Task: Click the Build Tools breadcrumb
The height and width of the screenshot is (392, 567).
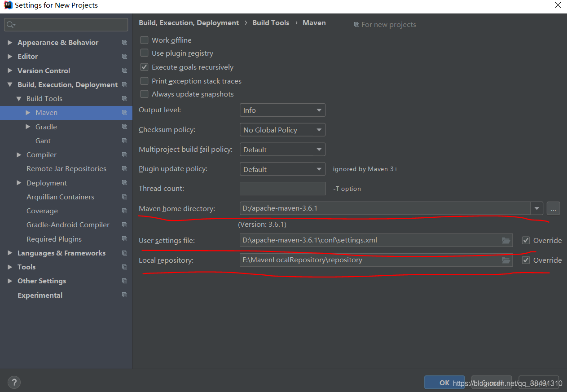Action: (271, 23)
